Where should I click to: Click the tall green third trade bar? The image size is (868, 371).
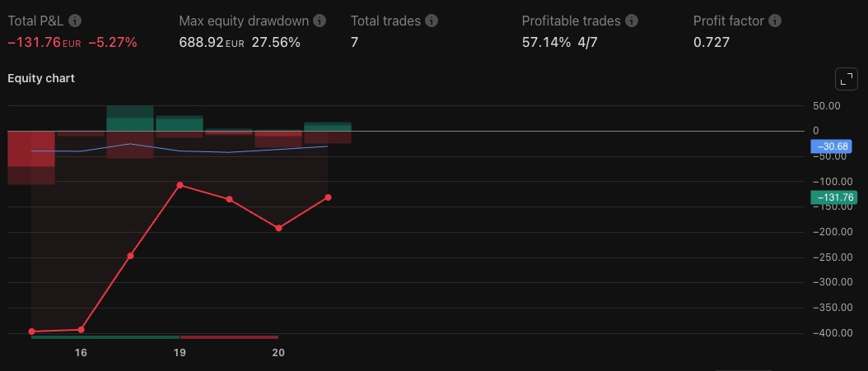(130, 119)
